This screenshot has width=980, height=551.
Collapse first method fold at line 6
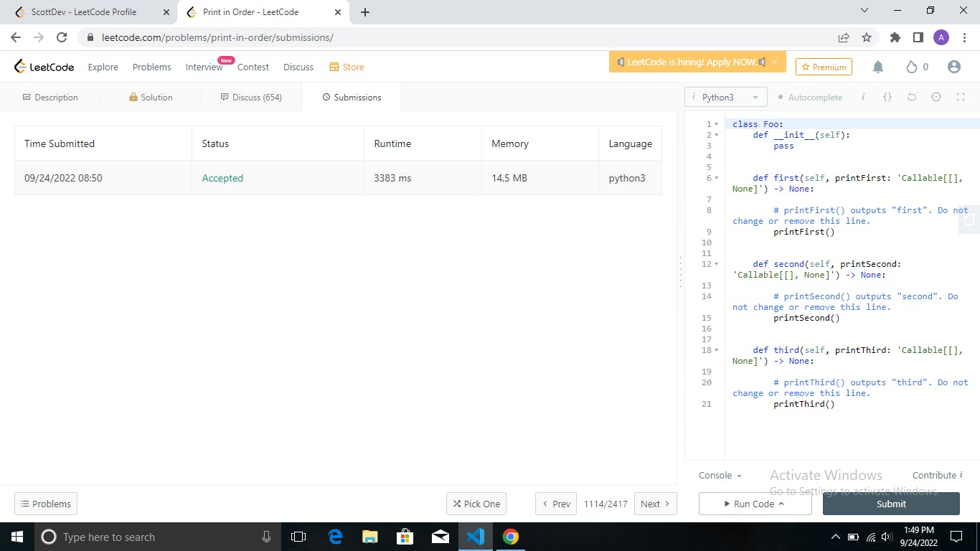tap(716, 178)
